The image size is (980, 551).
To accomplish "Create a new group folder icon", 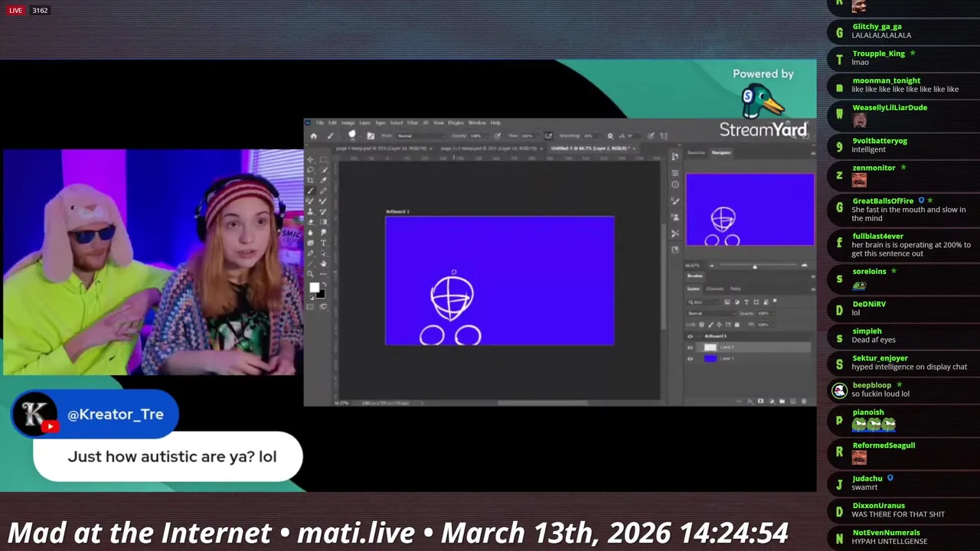I will point(782,401).
